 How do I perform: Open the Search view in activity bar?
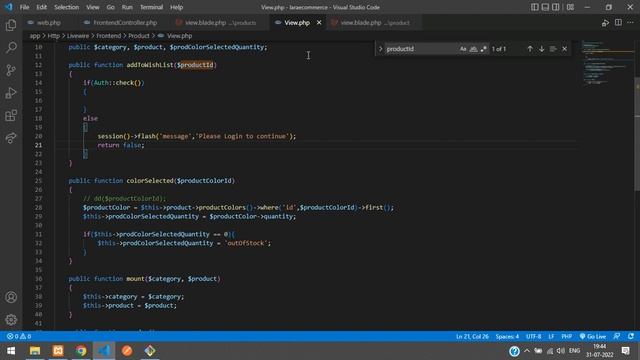[x=11, y=48]
